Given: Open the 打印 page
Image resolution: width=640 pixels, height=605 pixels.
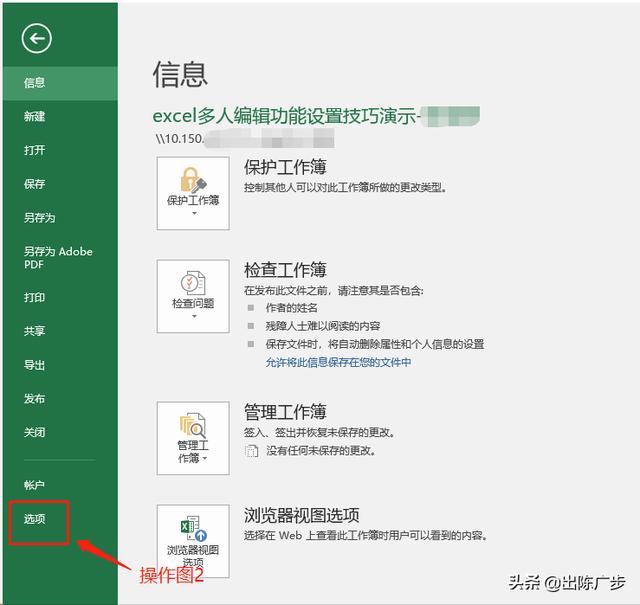Looking at the screenshot, I should coord(34,297).
